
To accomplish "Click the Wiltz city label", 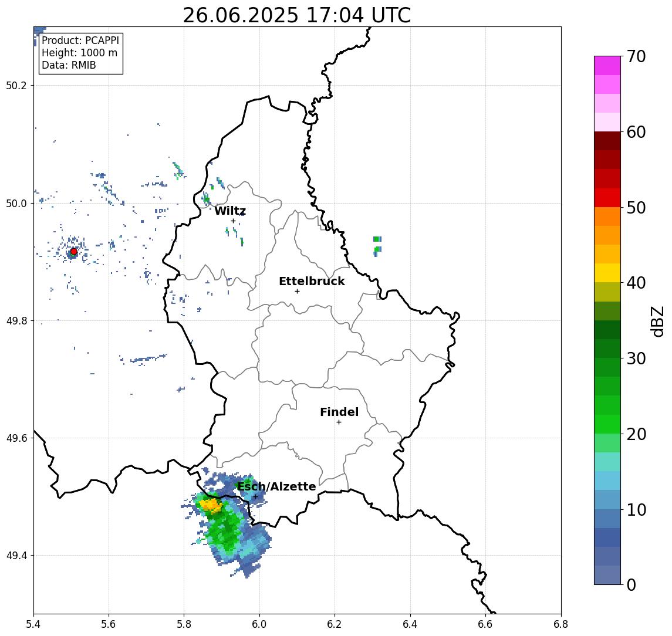I will [230, 211].
